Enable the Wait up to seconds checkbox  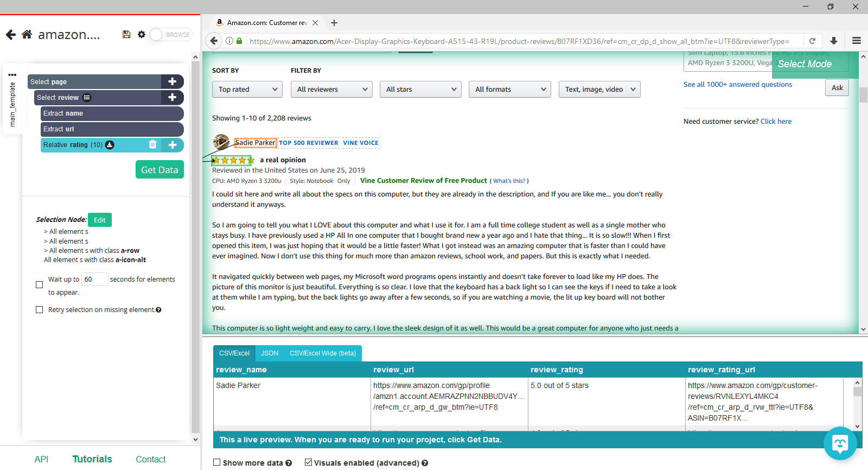pos(39,285)
